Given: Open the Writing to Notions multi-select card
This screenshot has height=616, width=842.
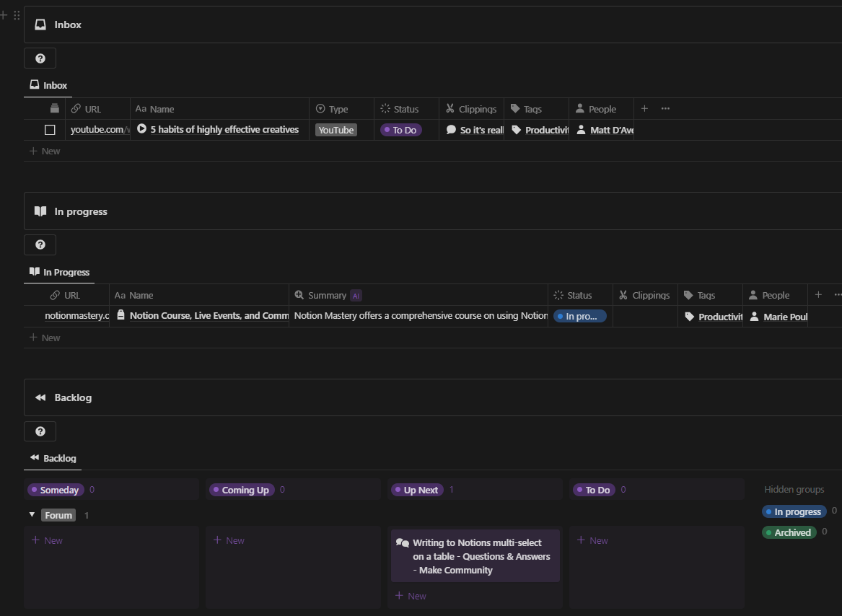Looking at the screenshot, I should 475,555.
